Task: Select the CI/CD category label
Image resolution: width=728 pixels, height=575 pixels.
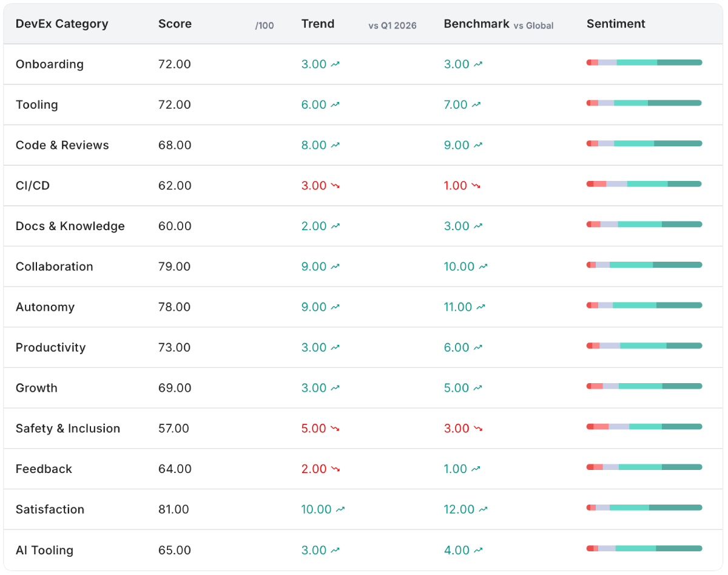Action: pyautogui.click(x=33, y=186)
